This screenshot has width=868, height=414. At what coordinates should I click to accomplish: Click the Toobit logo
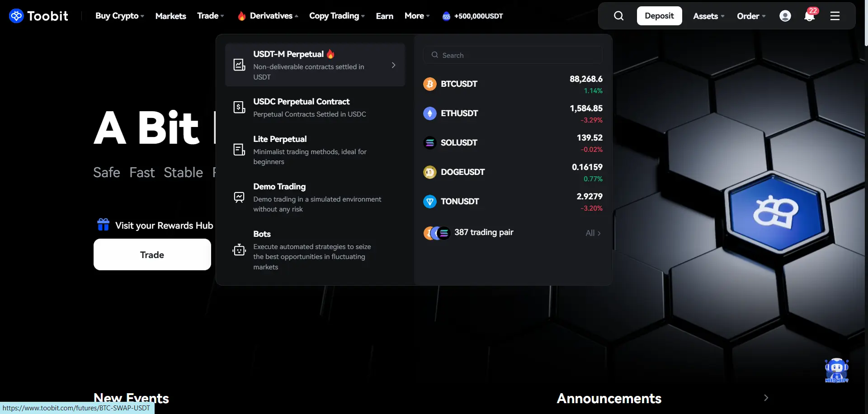click(38, 16)
